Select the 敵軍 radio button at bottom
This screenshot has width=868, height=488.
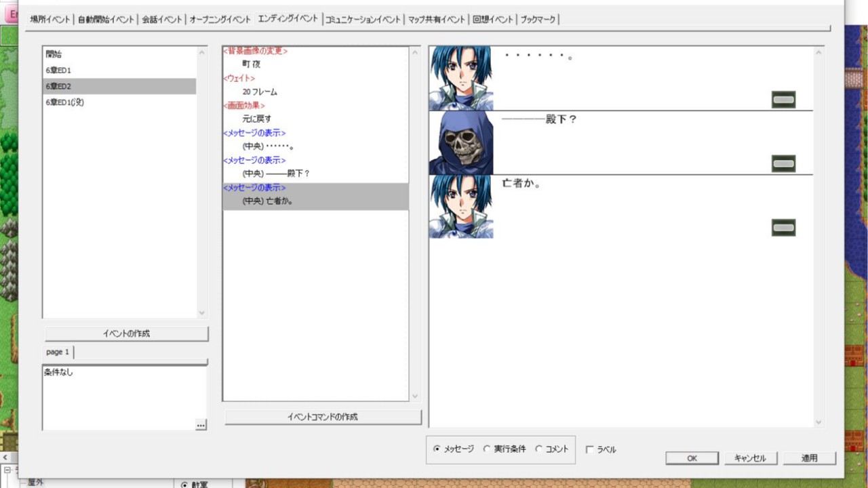(x=184, y=484)
